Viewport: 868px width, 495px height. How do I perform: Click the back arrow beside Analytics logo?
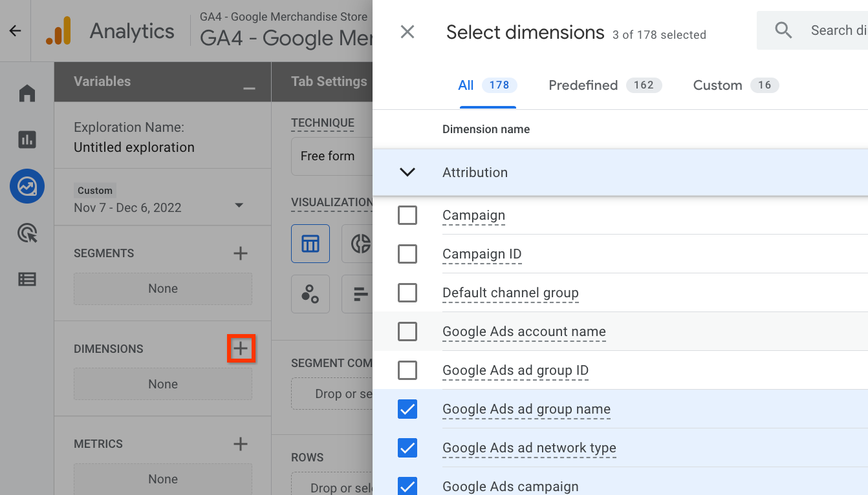point(15,30)
